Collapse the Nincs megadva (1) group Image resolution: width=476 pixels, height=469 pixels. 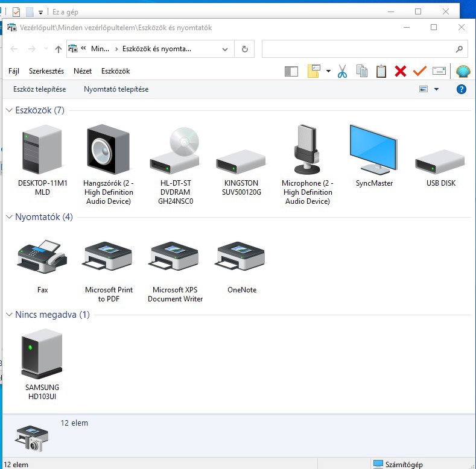tap(9, 315)
